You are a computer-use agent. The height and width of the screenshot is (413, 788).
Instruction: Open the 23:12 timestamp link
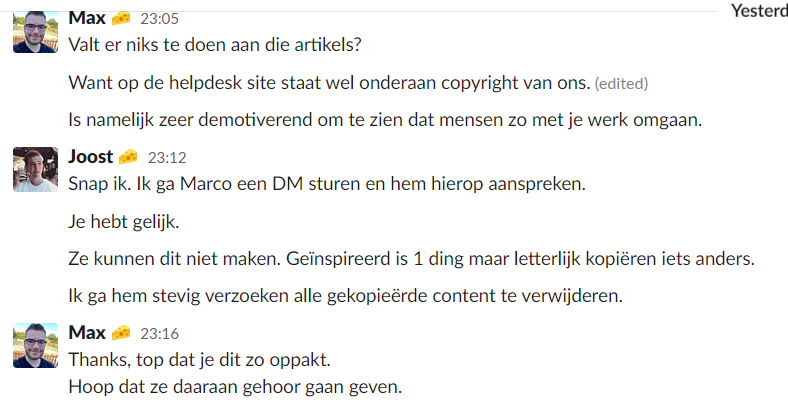[x=167, y=157]
